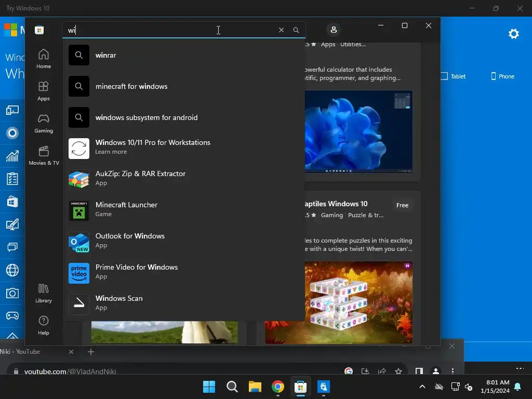The height and width of the screenshot is (399, 532).
Task: Open File Explorer from taskbar
Action: coord(255,387)
